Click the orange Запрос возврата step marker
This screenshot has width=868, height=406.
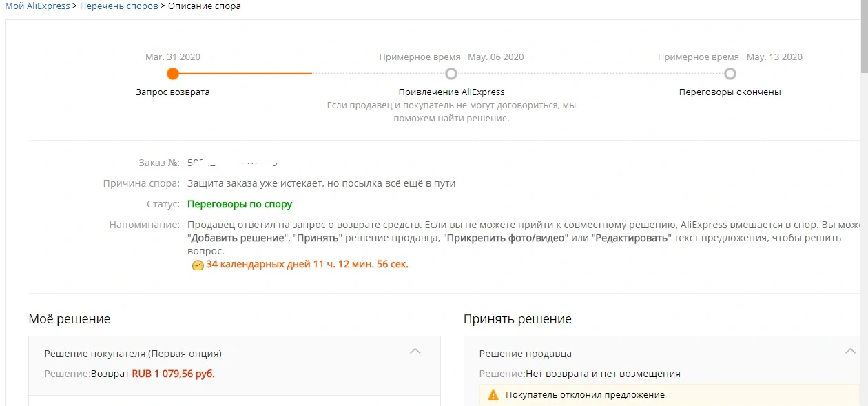(173, 73)
